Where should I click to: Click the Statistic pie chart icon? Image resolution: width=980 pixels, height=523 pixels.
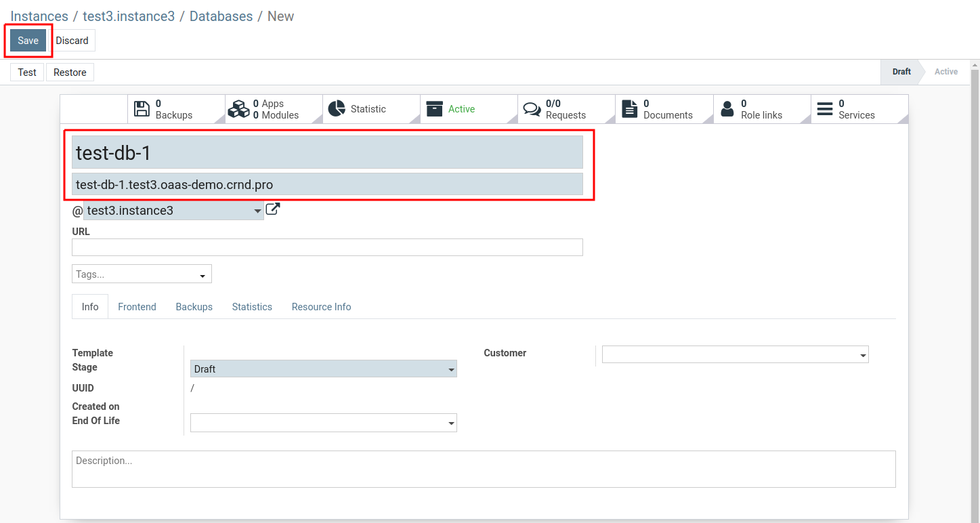[x=337, y=108]
